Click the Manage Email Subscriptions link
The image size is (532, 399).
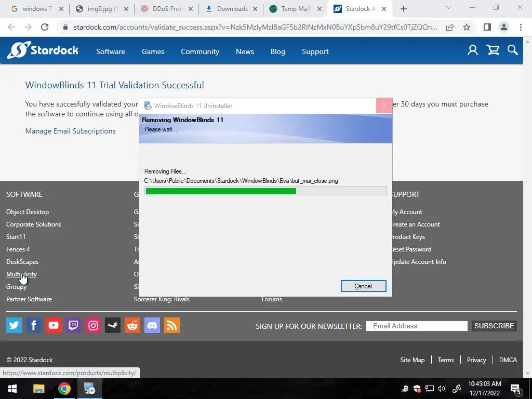point(70,131)
